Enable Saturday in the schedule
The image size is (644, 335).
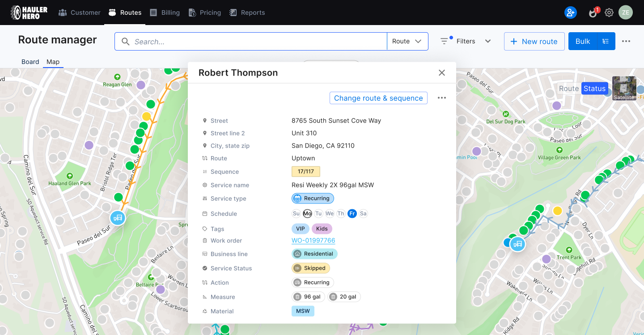pos(363,213)
